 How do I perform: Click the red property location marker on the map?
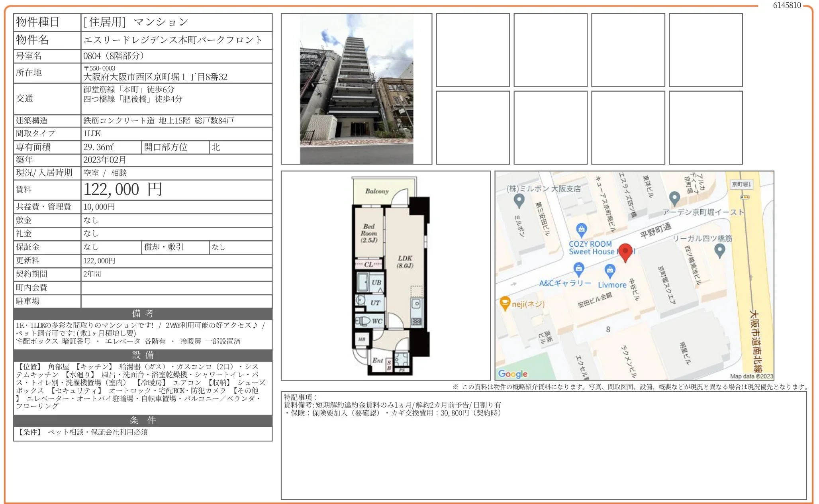point(625,252)
